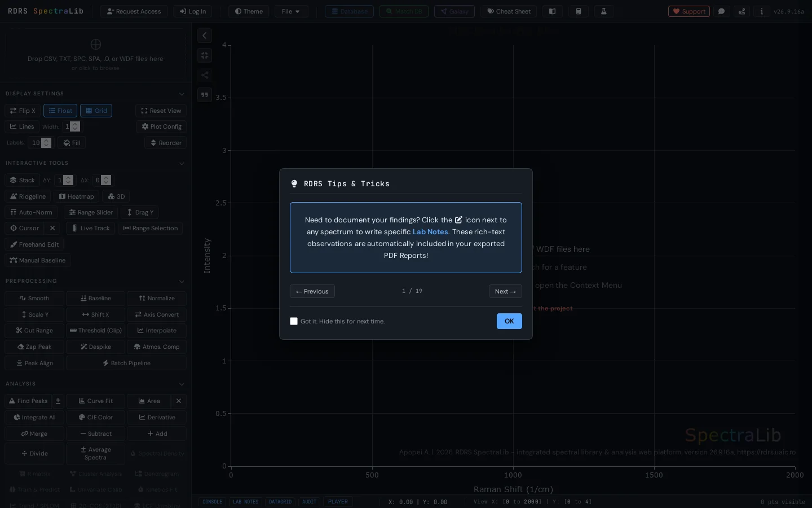Viewport: 812px width, 508px height.
Task: Clear cursor with the X next to Cursor
Action: click(x=52, y=228)
